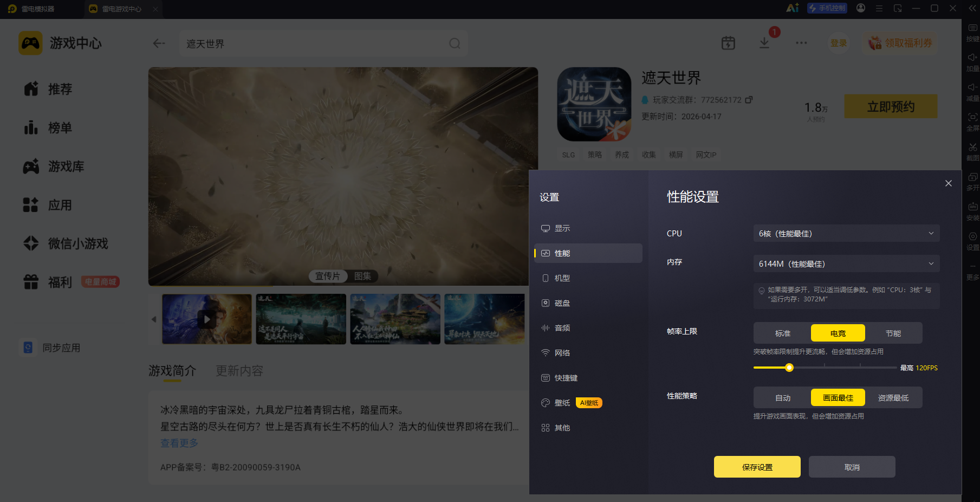Click the three-dot more options icon
The width and height of the screenshot is (980, 502).
(801, 43)
